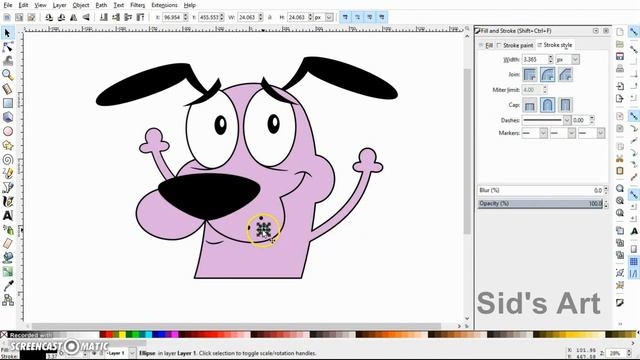Select the Connector tool
The height and width of the screenshot is (360, 640).
7,300
